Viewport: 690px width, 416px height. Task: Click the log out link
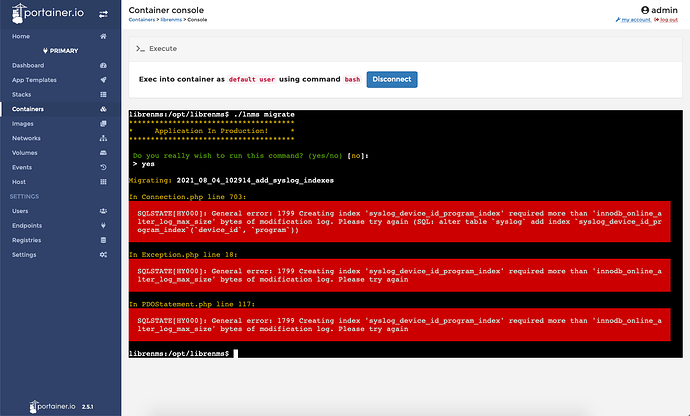[666, 20]
